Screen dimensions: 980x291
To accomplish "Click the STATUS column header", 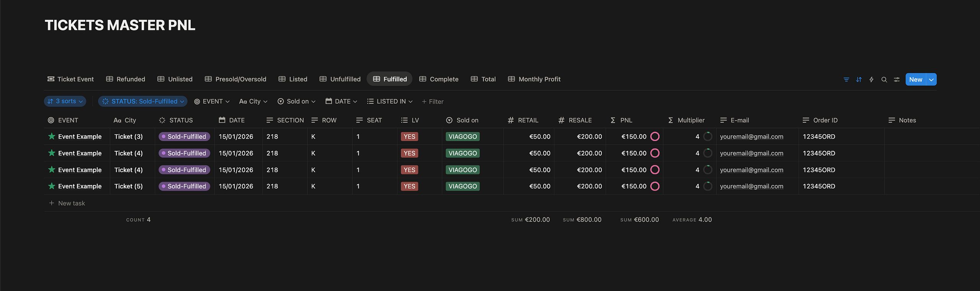I will (176, 120).
